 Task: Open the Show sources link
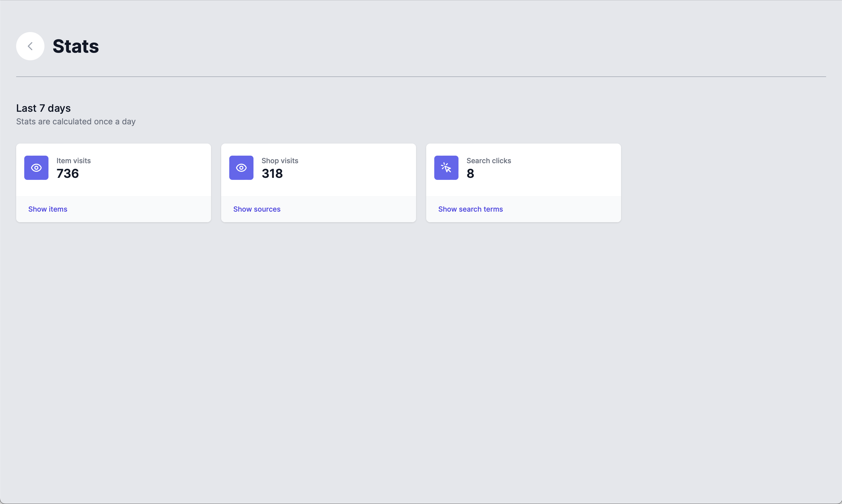[257, 209]
